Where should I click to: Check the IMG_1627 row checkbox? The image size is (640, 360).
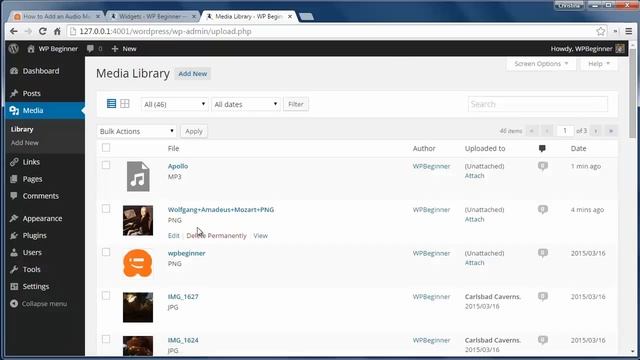tap(106, 296)
